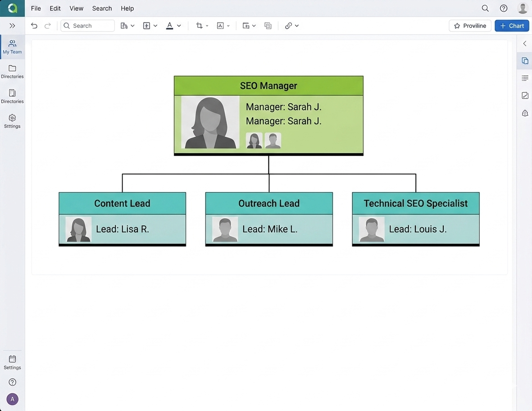
Task: Open the Edit menu
Action: 55,9
